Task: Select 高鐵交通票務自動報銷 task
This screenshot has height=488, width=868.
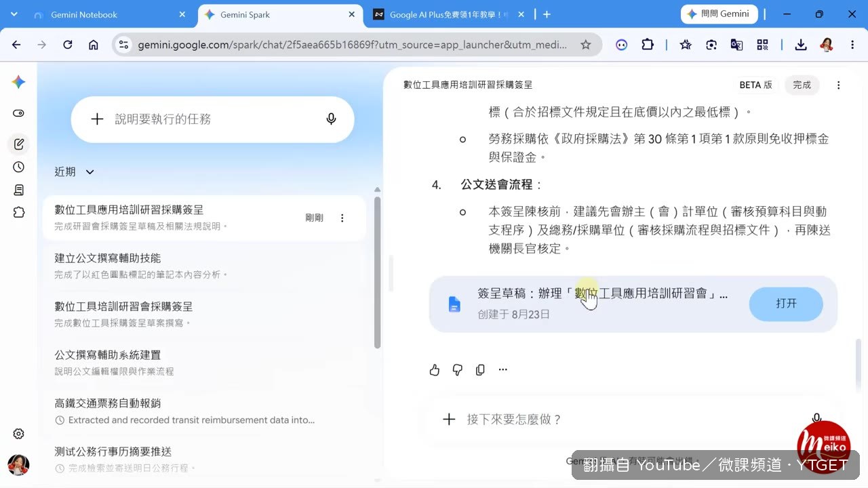Action: [x=204, y=411]
